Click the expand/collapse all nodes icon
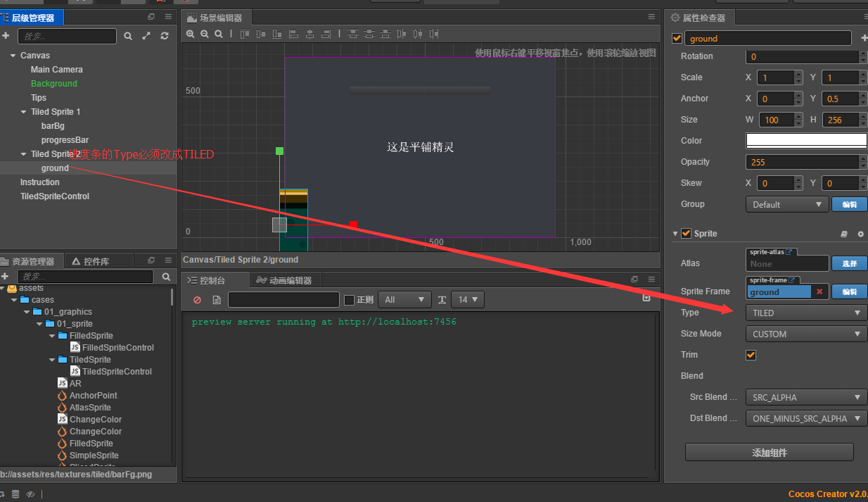868x502 pixels. (146, 36)
